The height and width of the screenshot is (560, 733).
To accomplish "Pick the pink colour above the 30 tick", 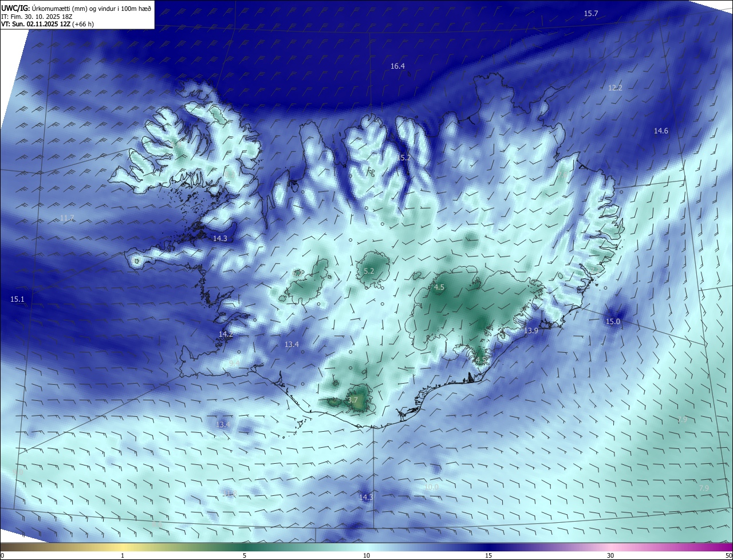I will click(x=610, y=547).
